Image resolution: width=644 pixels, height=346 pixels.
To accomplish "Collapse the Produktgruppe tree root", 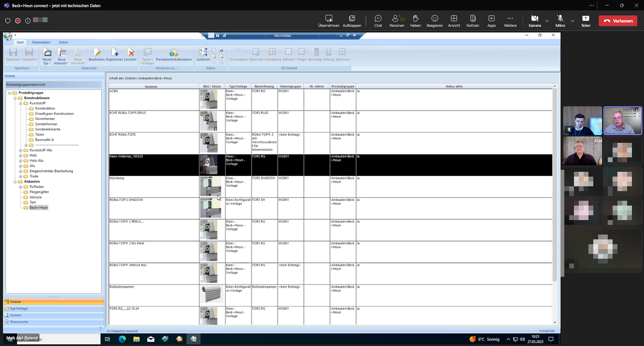I will [10, 93].
